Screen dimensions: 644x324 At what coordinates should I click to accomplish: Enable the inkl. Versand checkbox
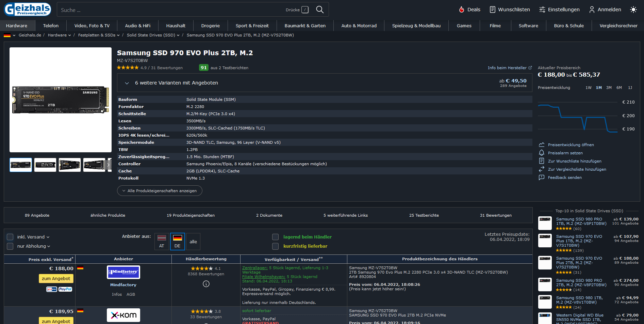coord(10,237)
